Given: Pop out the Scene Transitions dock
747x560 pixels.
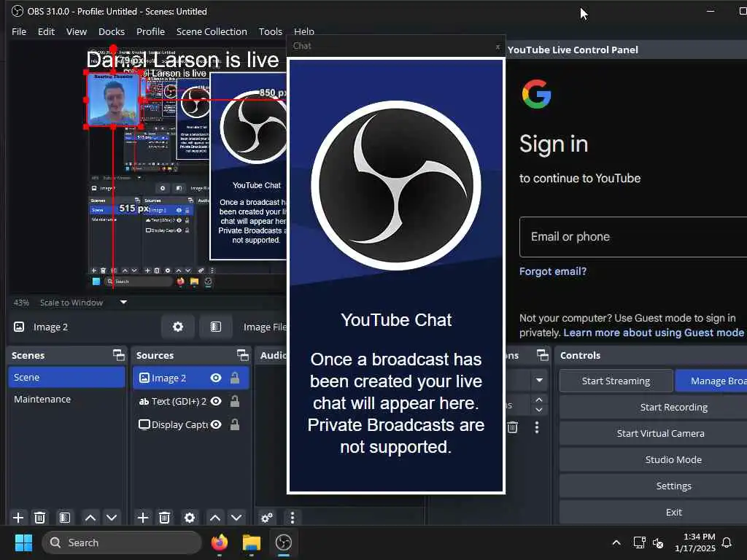Looking at the screenshot, I should coord(543,355).
